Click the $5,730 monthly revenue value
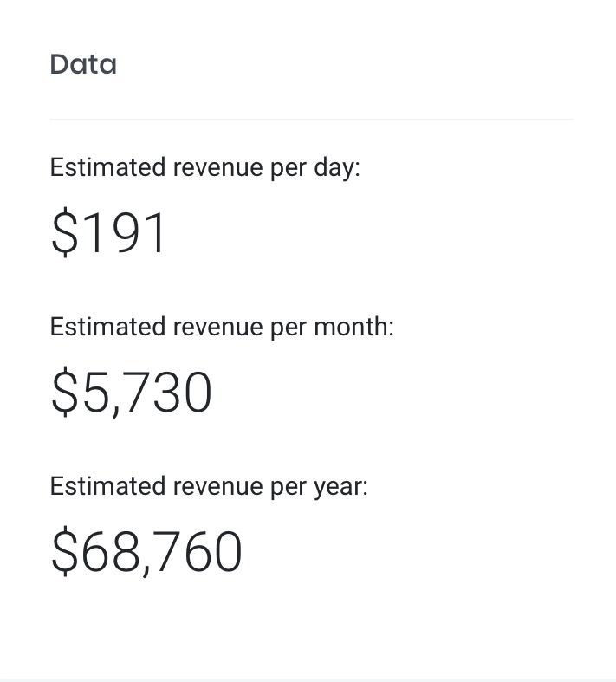This screenshot has height=682, width=616. (x=131, y=393)
